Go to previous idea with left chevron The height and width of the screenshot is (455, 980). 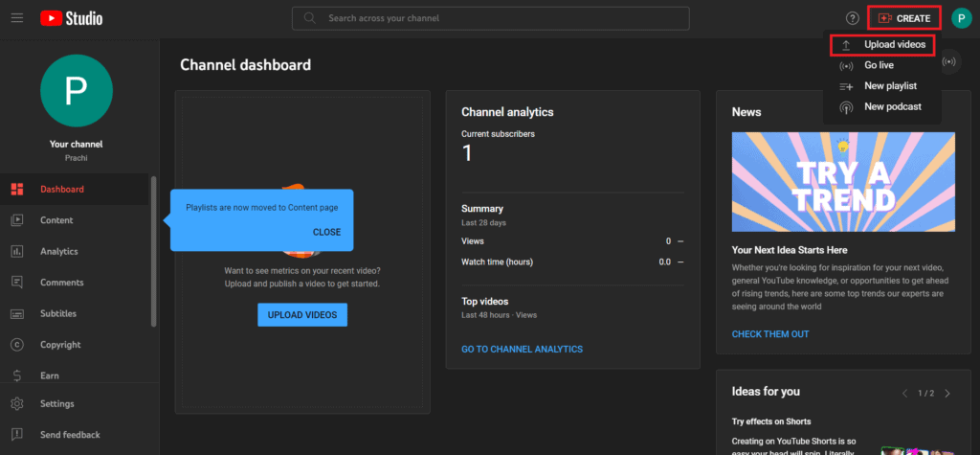[x=904, y=393]
